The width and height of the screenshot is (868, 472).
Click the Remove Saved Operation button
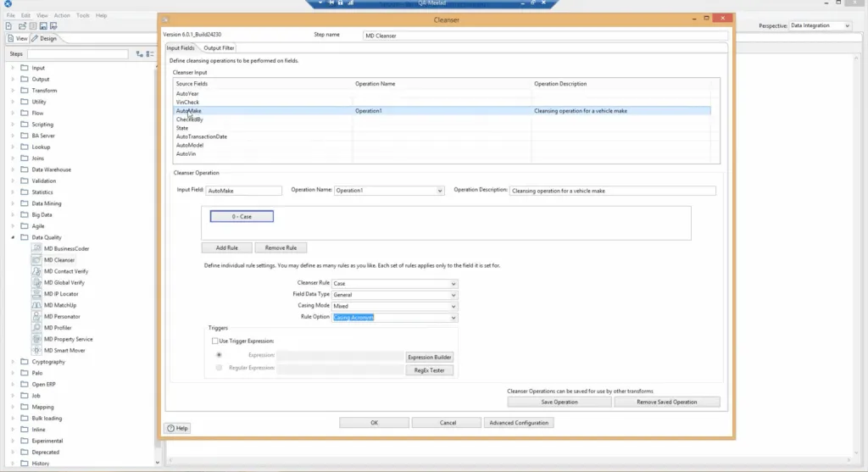coord(666,403)
